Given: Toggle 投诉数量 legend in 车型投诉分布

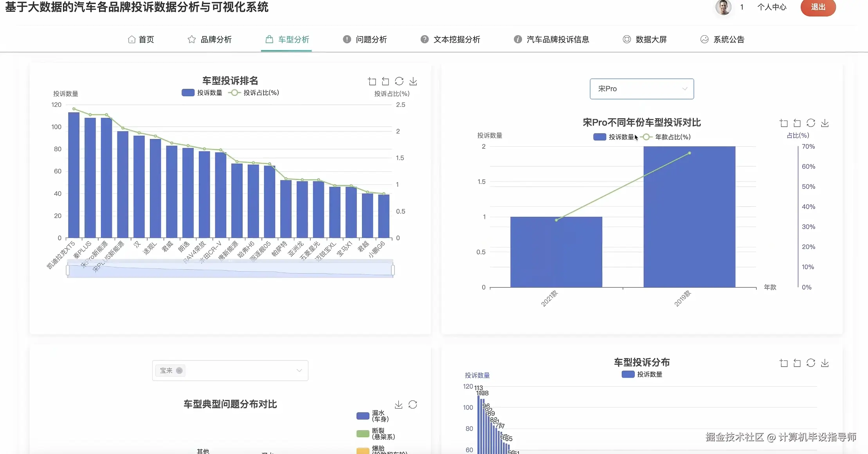Looking at the screenshot, I should pyautogui.click(x=642, y=375).
